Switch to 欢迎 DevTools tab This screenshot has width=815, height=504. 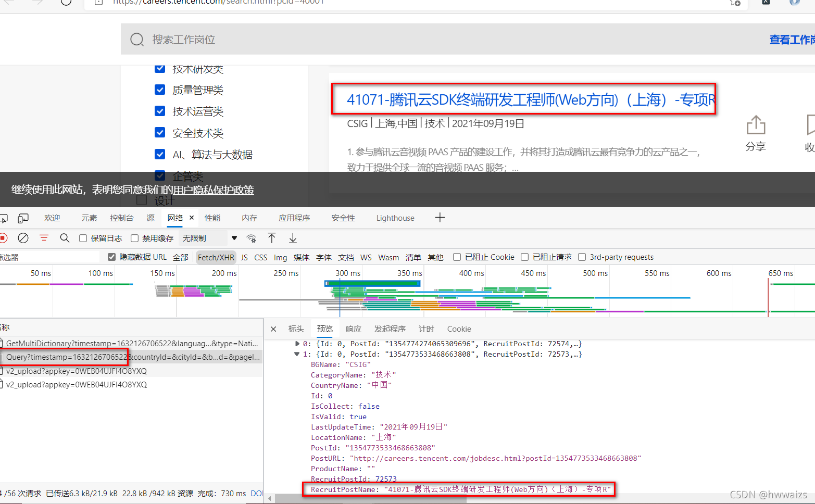pos(52,218)
